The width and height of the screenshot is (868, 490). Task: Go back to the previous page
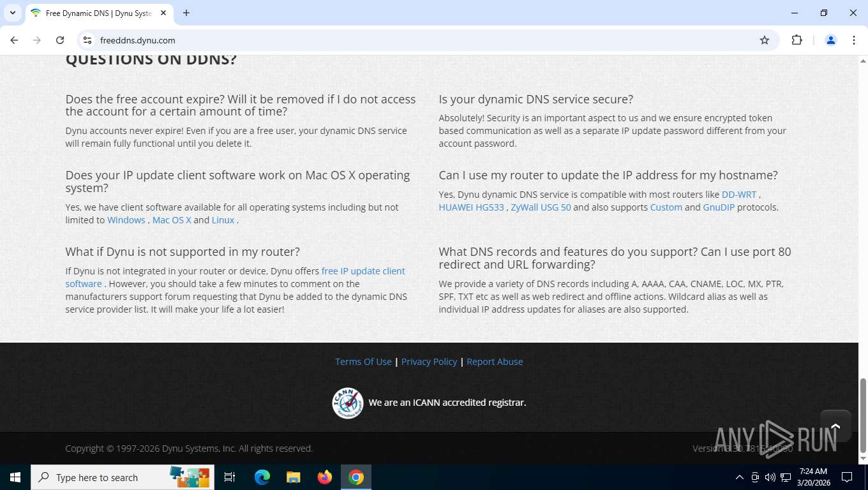tap(14, 40)
